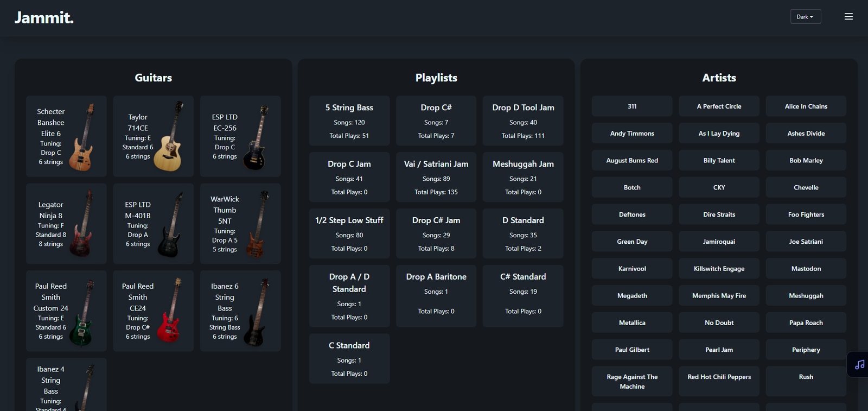
Task: Select the Jamiroquai artist
Action: 719,242
